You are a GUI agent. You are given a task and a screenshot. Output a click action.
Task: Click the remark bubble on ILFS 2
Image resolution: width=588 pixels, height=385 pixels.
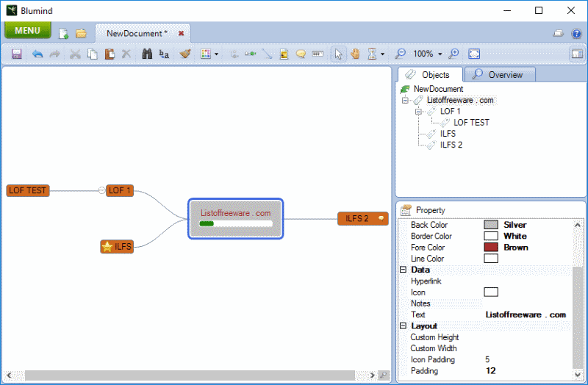click(x=381, y=218)
